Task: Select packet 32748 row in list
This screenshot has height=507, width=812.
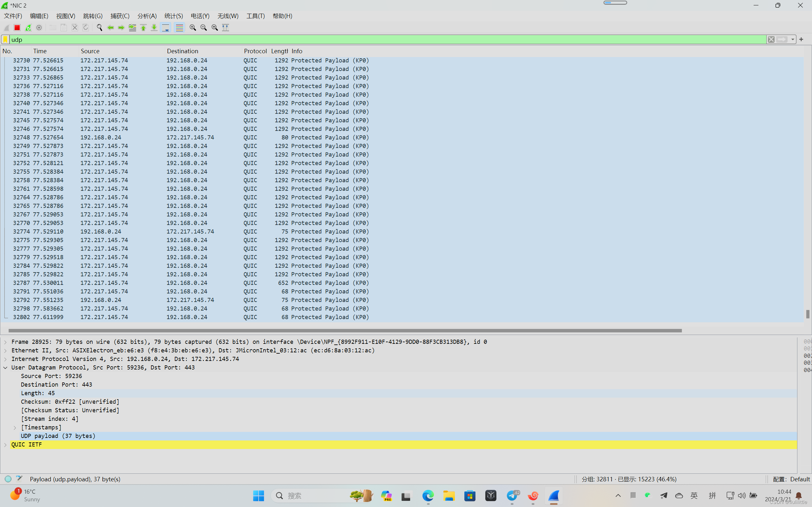Action: pos(201,138)
